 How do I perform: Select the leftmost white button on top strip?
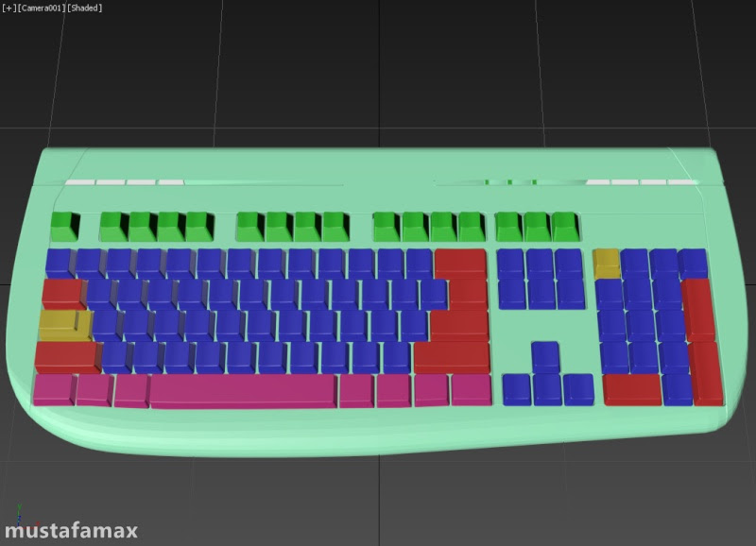pyautogui.click(x=80, y=182)
